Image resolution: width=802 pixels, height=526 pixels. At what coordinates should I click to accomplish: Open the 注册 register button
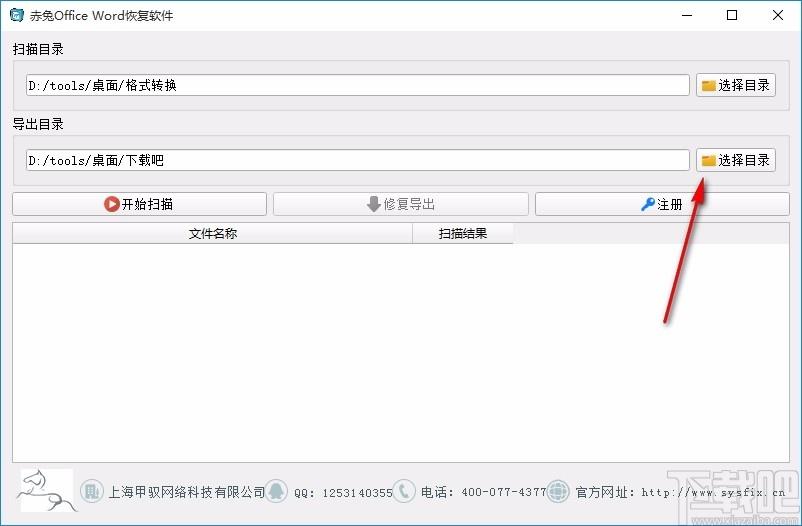coord(662,204)
